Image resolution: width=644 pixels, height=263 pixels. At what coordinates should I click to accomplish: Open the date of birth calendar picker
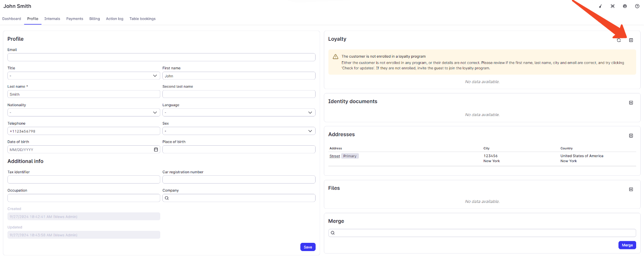point(155,149)
